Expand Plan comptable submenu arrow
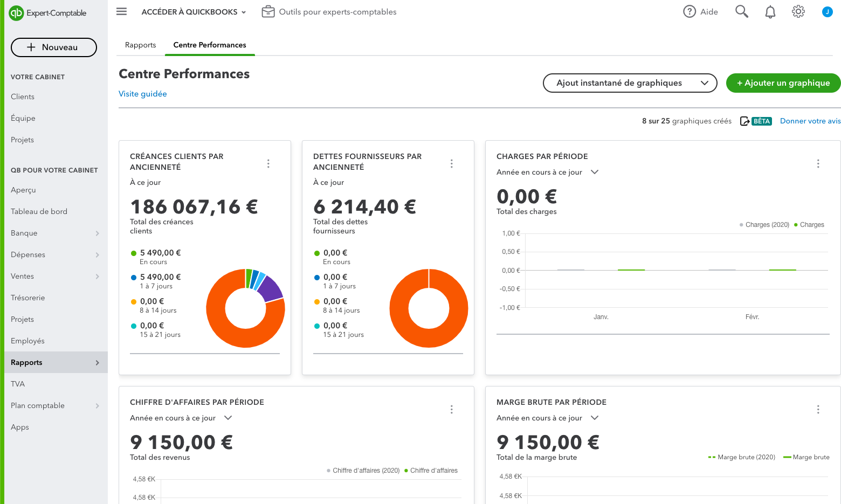841x504 pixels. [x=98, y=406]
